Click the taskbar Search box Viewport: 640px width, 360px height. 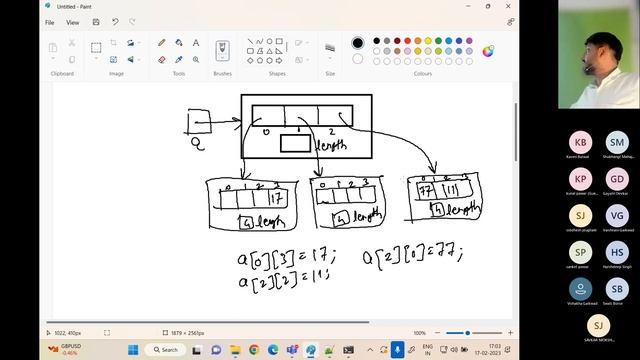(x=166, y=350)
